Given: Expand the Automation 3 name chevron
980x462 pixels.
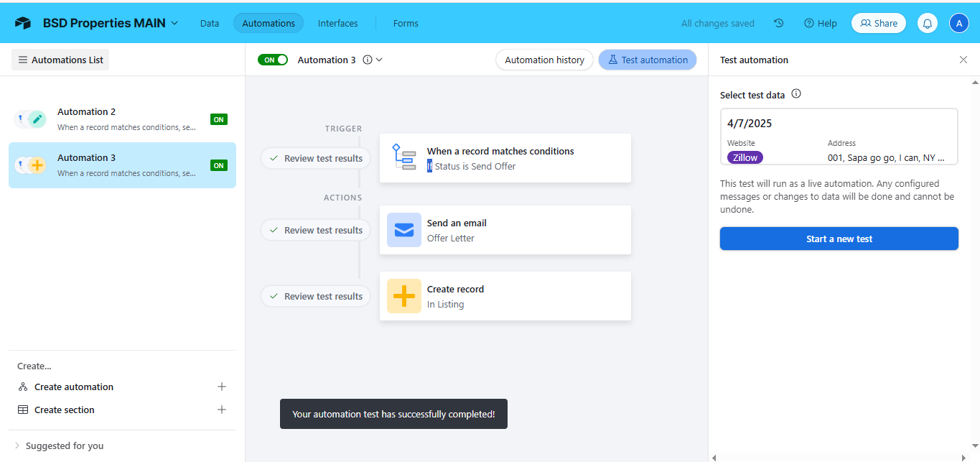Looking at the screenshot, I should [x=379, y=60].
